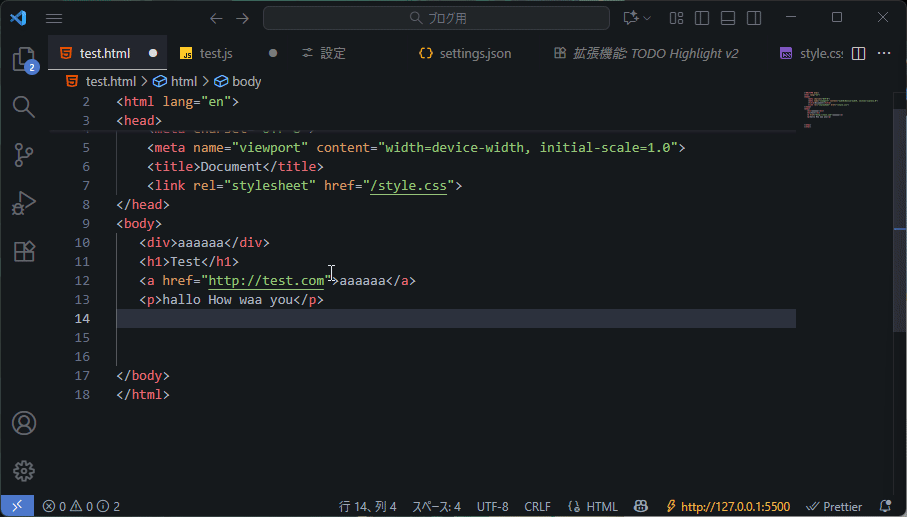The width and height of the screenshot is (907, 517).
Task: Click the Prettier status item
Action: [x=834, y=507]
